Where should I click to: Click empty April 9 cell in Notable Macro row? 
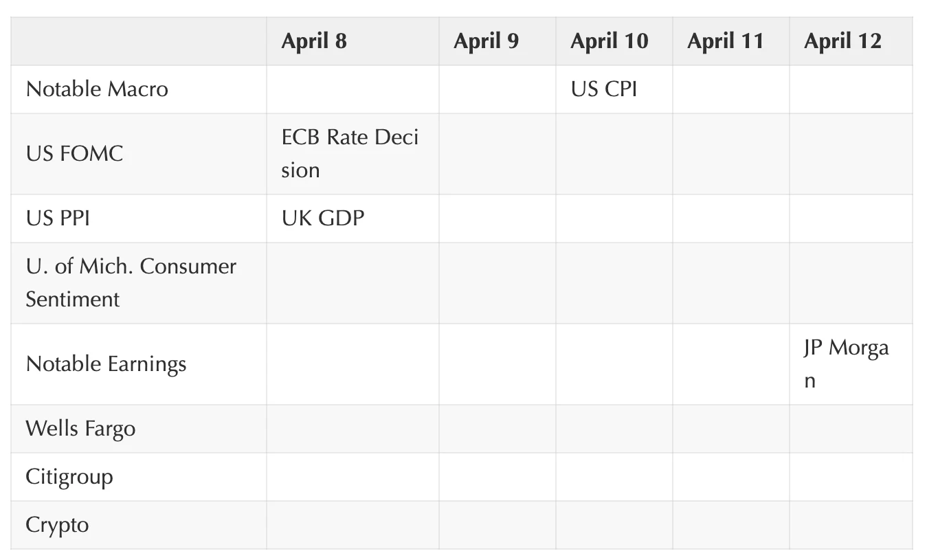(x=497, y=89)
